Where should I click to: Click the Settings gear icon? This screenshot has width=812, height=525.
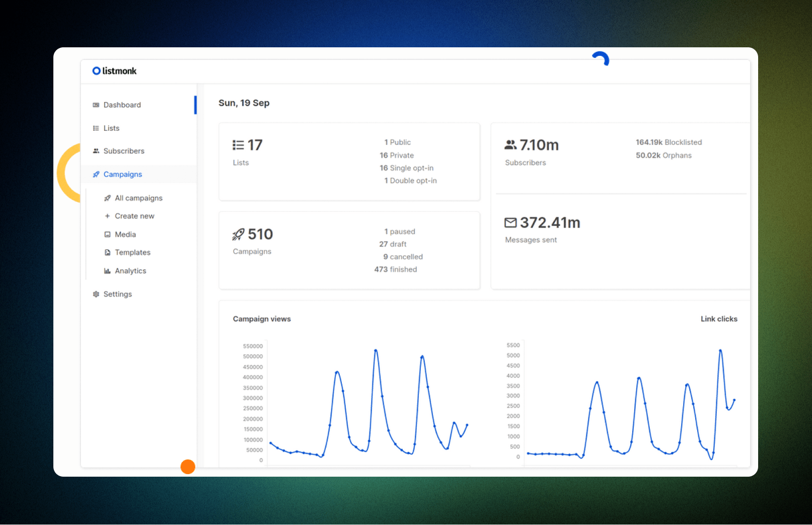click(x=96, y=294)
